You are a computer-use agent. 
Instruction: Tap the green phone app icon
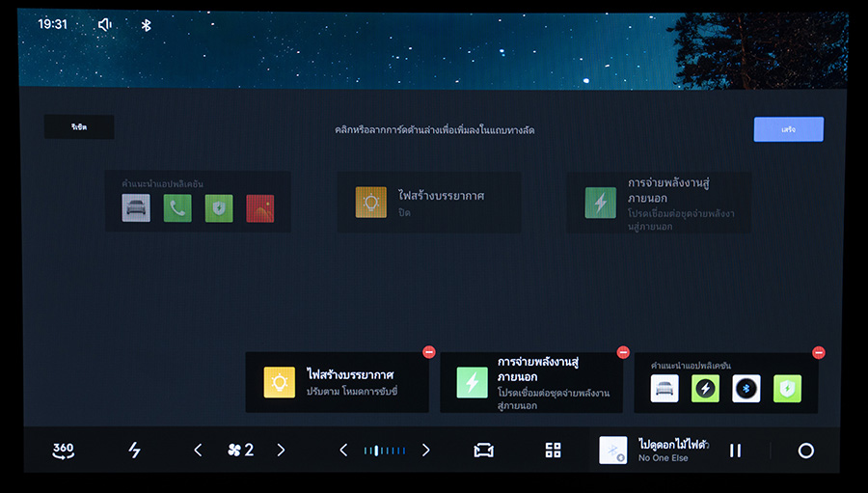tap(177, 208)
